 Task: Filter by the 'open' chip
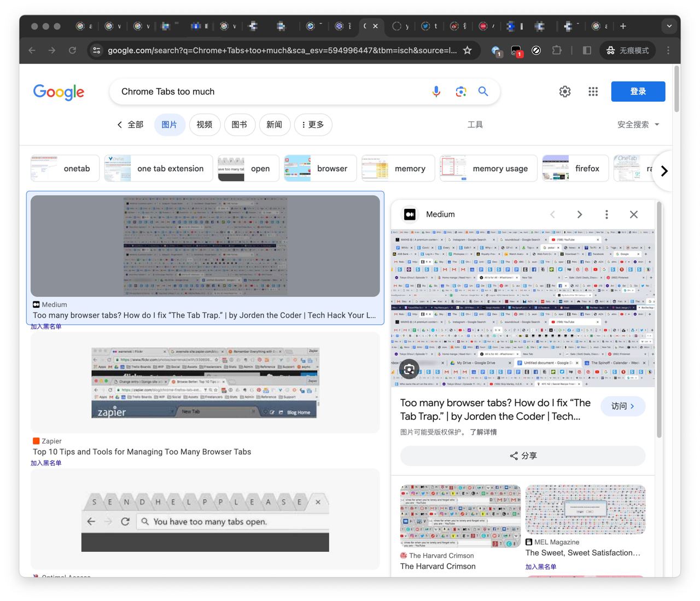click(x=248, y=168)
